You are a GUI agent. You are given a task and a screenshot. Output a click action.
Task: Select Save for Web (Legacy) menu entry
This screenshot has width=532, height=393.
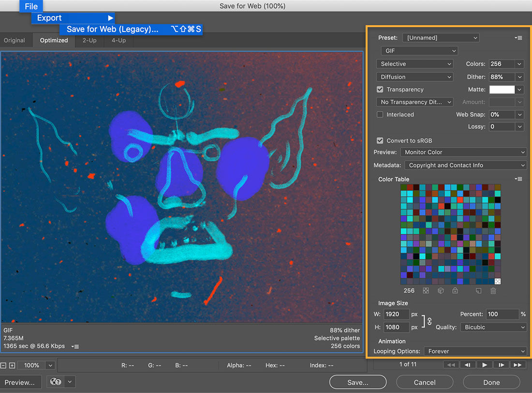(131, 29)
